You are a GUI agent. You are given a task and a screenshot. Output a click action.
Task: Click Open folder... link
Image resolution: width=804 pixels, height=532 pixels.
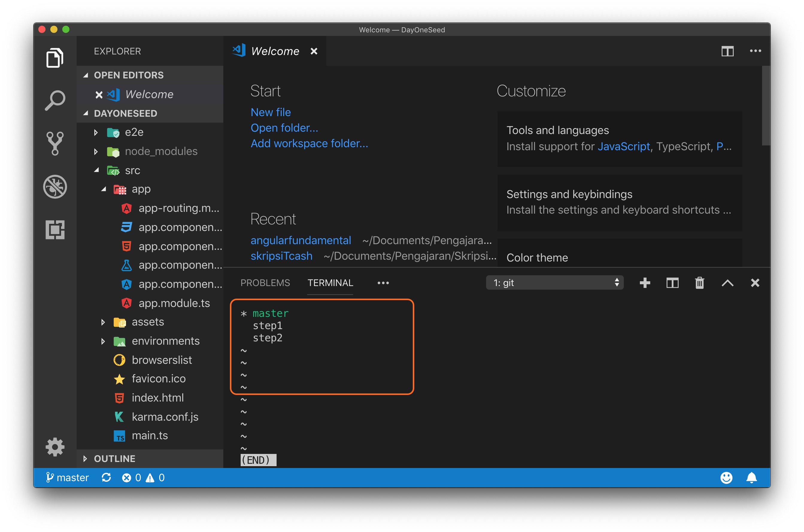coord(284,128)
